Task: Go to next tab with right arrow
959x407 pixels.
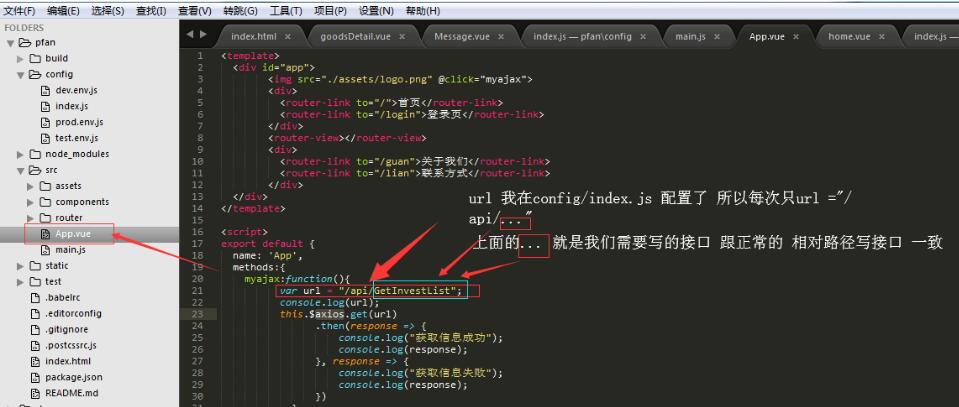Action: 203,35
